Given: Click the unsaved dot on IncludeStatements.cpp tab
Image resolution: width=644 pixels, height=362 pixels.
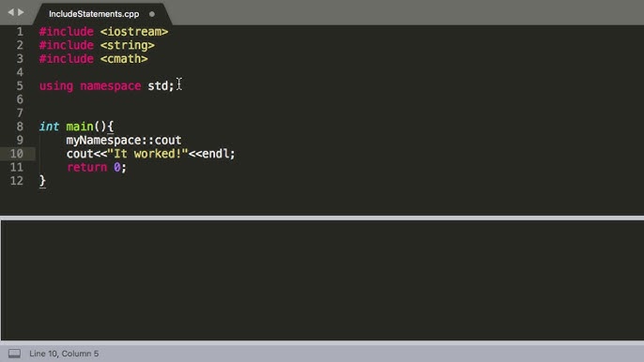Looking at the screenshot, I should tap(152, 14).
